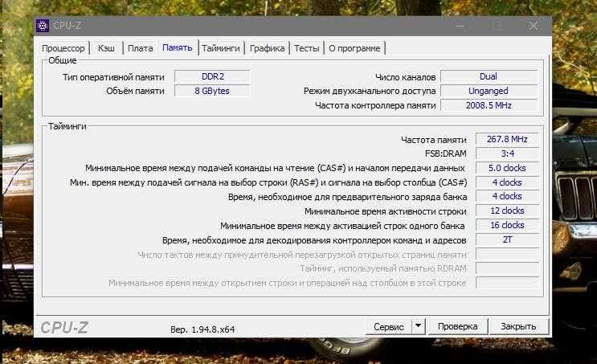The width and height of the screenshot is (597, 364).
Task: Select the Unganged mode value
Action: coord(489,91)
